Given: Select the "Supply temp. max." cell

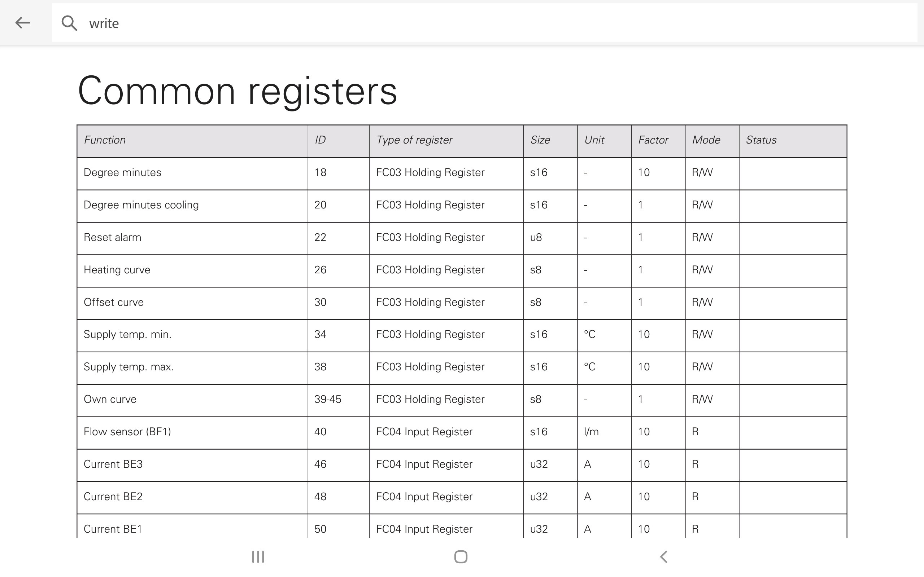Looking at the screenshot, I should (128, 367).
